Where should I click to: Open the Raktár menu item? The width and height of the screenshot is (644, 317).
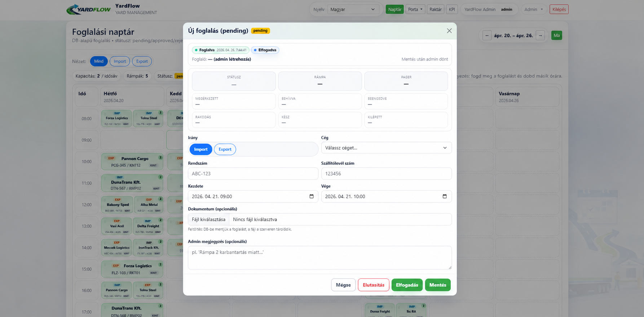[436, 9]
